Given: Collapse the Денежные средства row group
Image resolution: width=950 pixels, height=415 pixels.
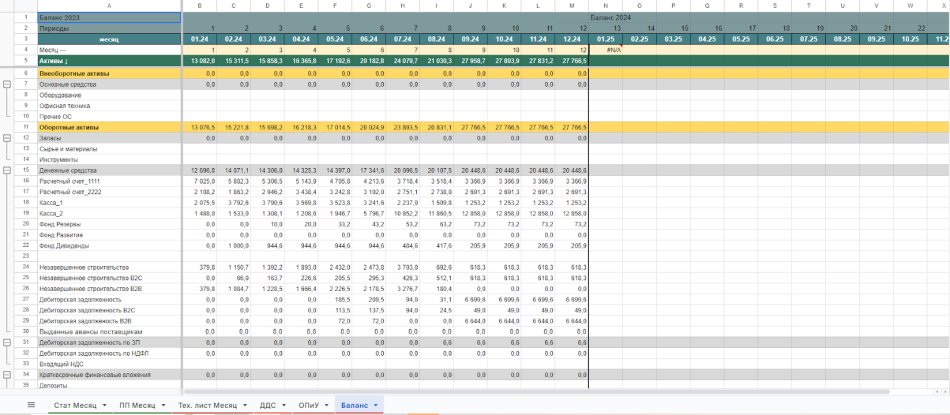Looking at the screenshot, I should pyautogui.click(x=8, y=171).
